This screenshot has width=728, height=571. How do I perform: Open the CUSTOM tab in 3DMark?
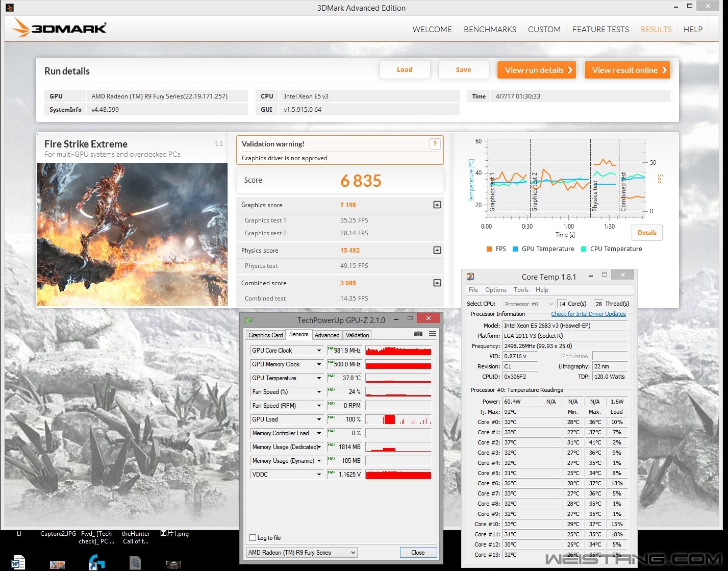544,30
